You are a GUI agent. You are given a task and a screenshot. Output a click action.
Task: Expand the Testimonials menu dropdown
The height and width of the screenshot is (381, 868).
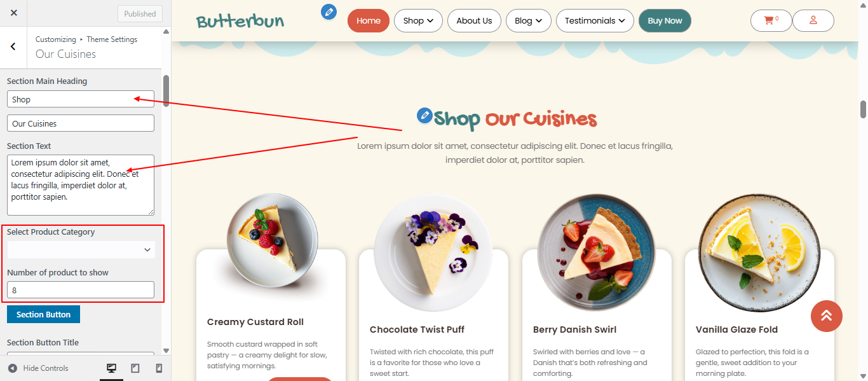[595, 20]
